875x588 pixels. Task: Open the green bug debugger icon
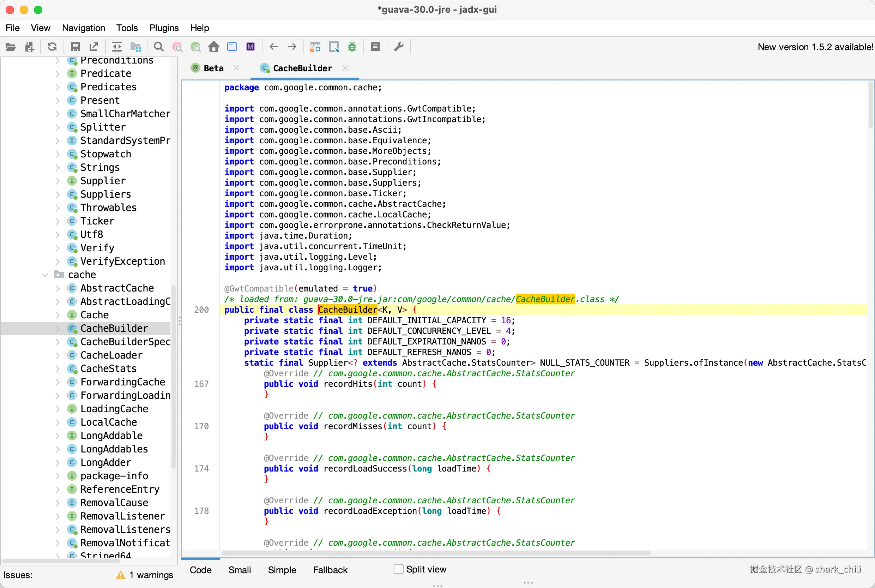pos(352,47)
